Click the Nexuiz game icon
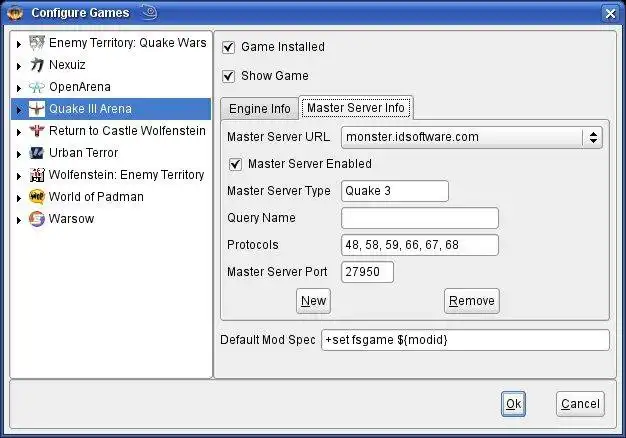Image resolution: width=626 pixels, height=438 pixels. click(x=37, y=65)
